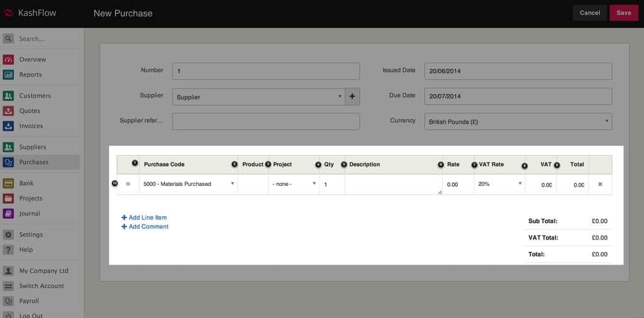Open the Supplier dropdown
644x318 pixels.
tap(258, 97)
